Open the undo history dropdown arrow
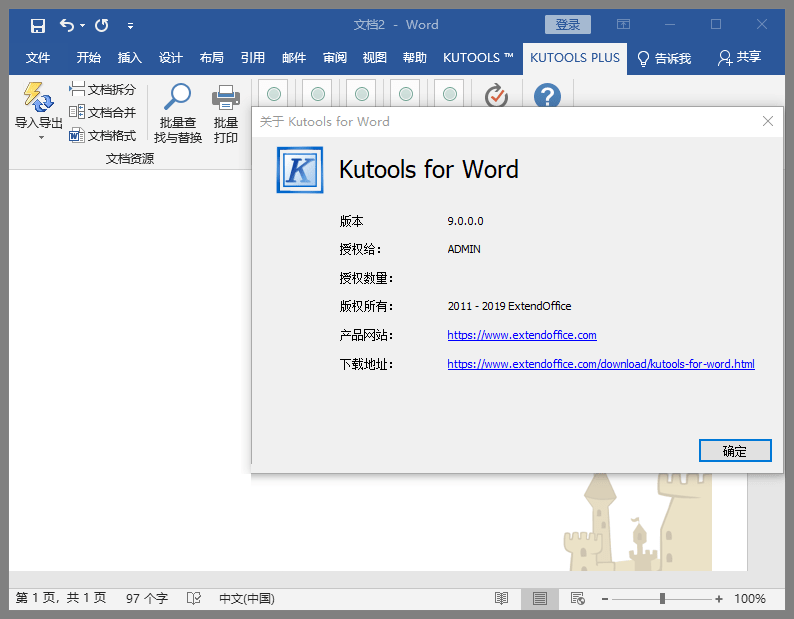Viewport: 794px width, 619px height. [82, 25]
